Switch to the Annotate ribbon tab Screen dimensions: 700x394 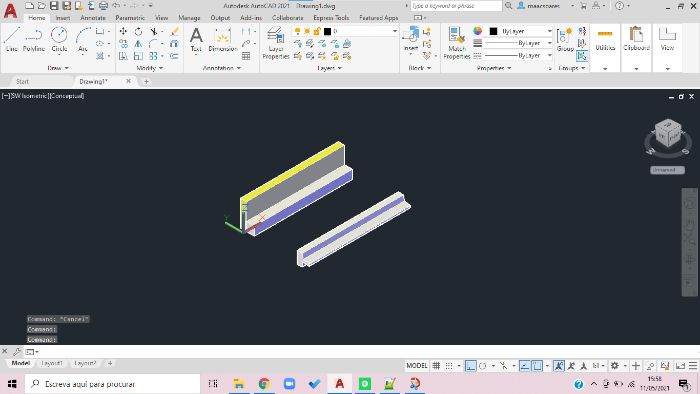(93, 18)
